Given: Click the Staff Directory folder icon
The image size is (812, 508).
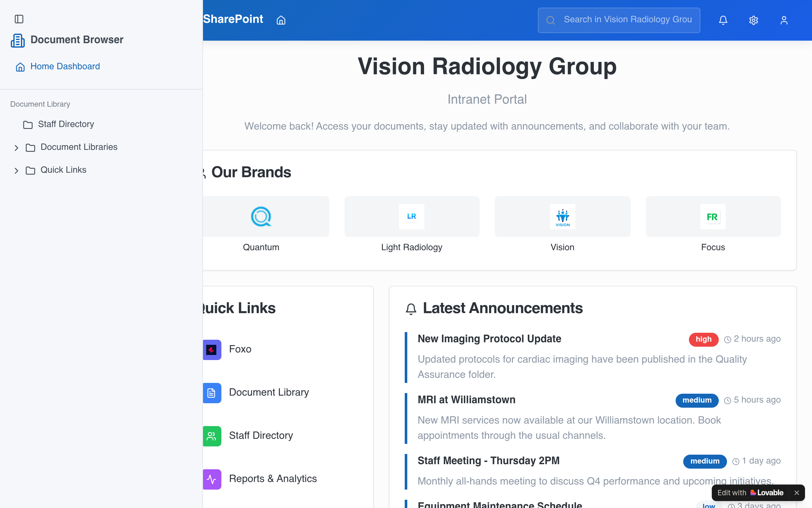Looking at the screenshot, I should 28,125.
